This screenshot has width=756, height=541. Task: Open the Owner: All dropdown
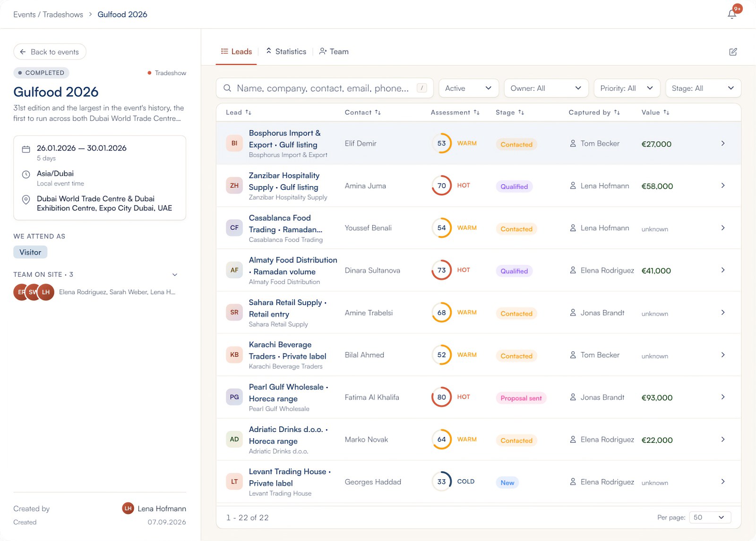(x=546, y=88)
